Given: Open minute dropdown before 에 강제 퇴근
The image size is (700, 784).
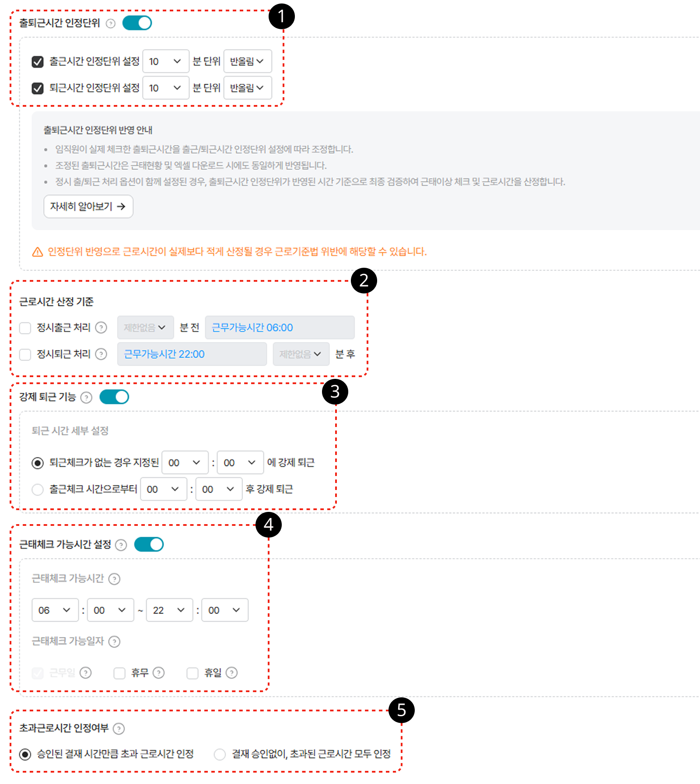Looking at the screenshot, I should (x=240, y=462).
